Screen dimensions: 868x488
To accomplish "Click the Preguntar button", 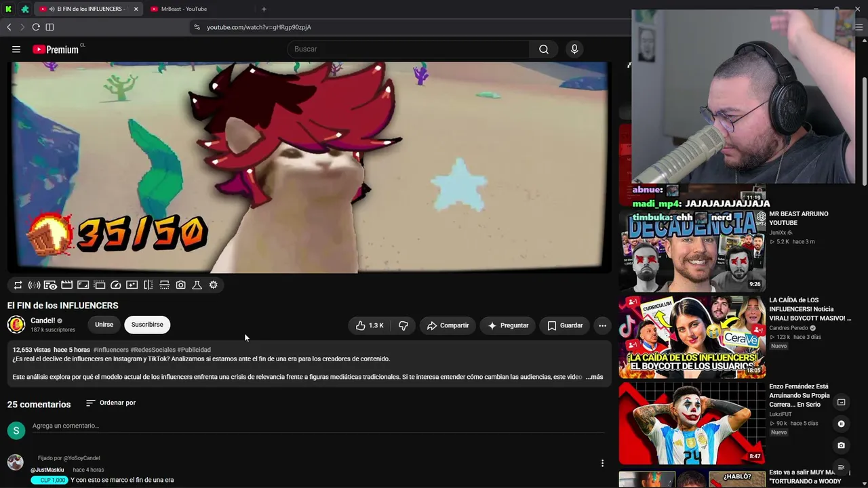I will pos(508,325).
